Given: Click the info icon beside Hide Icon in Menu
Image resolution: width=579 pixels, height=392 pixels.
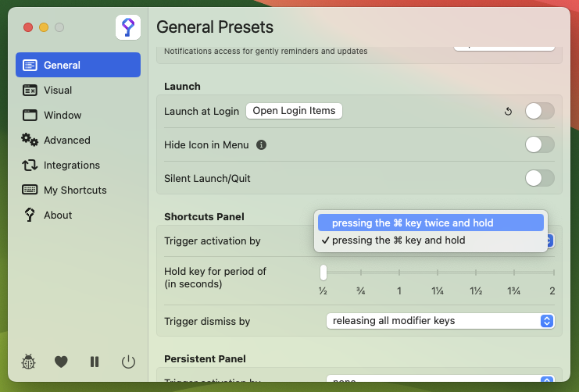Looking at the screenshot, I should 262,145.
